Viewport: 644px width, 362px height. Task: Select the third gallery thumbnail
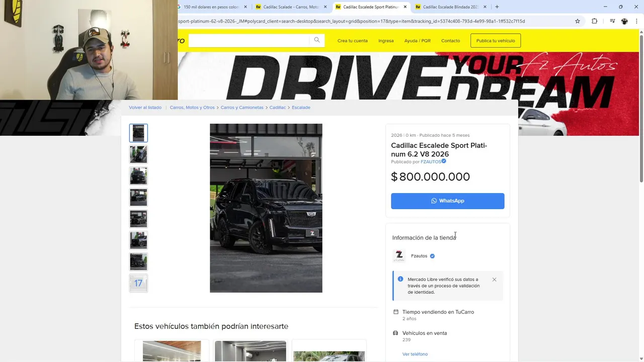coord(138,176)
